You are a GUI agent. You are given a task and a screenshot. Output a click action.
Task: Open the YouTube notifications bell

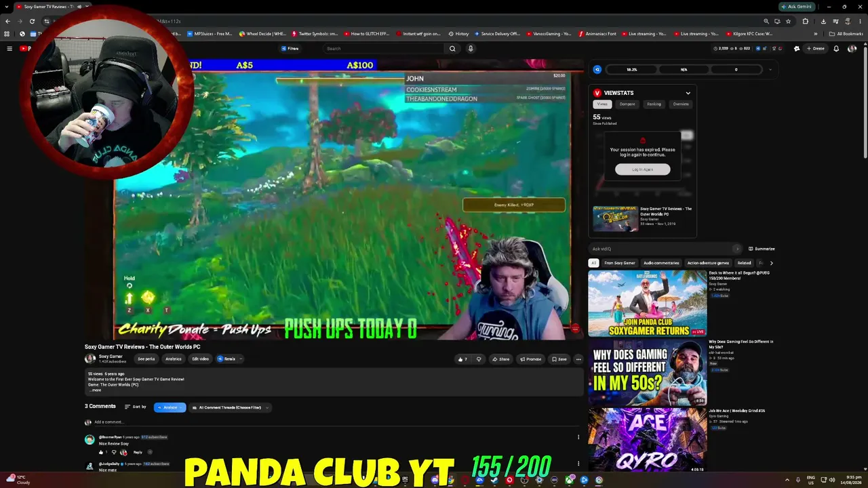point(836,49)
